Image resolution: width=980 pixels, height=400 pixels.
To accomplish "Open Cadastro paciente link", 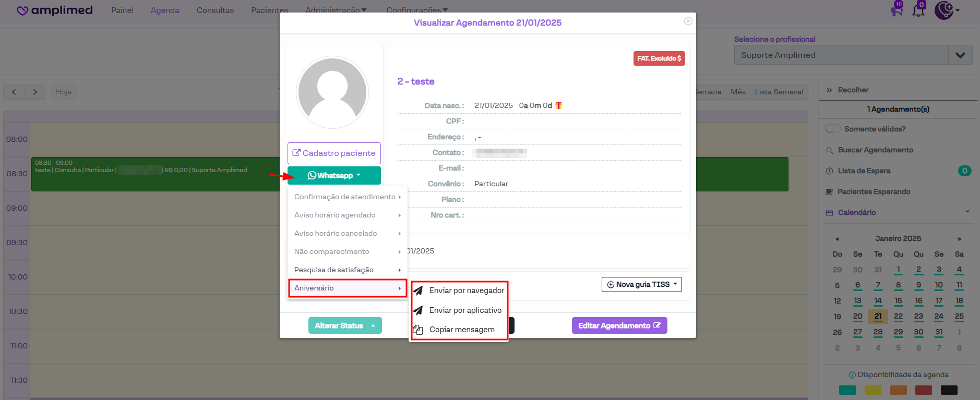I will 334,153.
